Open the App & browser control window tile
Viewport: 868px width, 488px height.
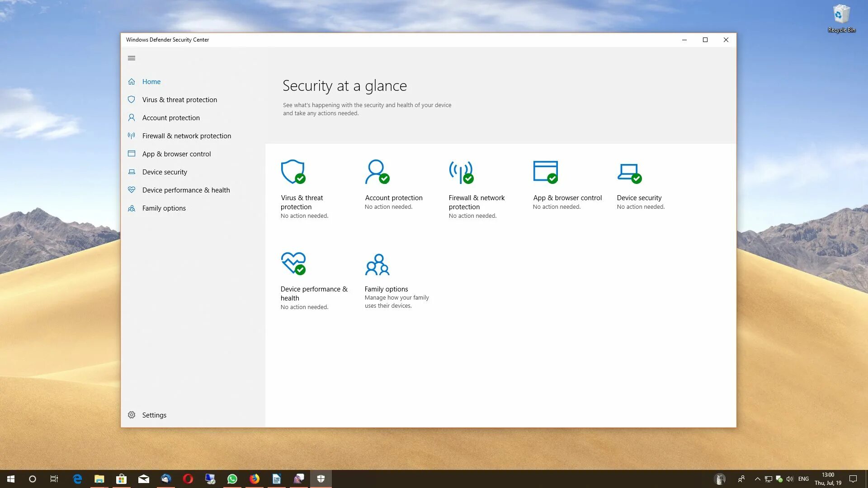pos(545,172)
